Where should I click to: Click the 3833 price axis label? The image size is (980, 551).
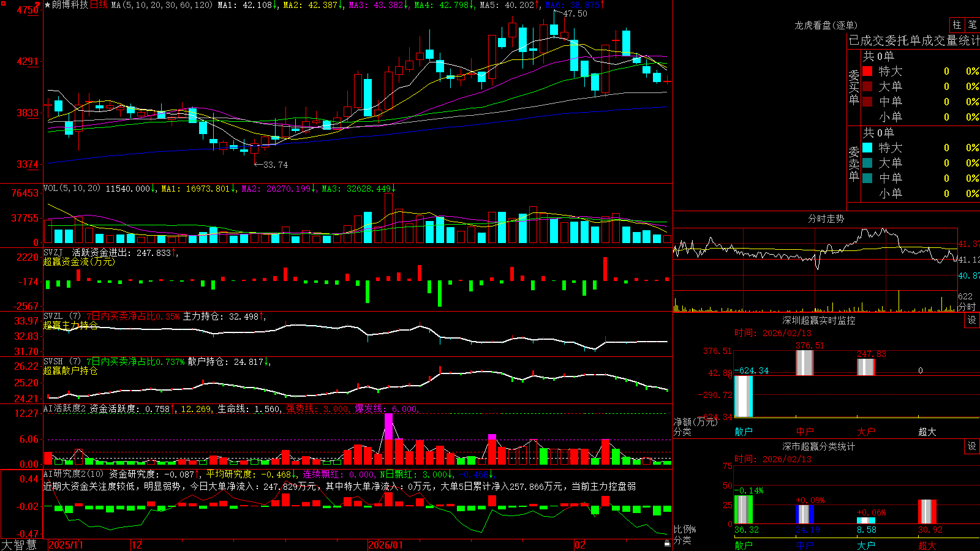(28, 113)
